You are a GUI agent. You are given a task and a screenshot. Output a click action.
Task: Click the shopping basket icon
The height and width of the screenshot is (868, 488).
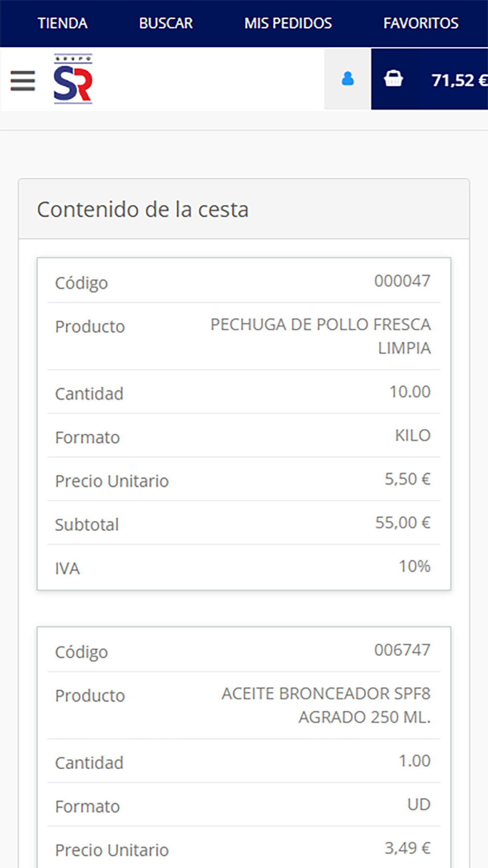(393, 79)
